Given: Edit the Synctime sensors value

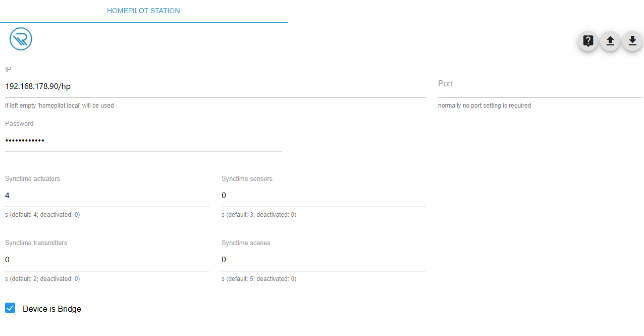Looking at the screenshot, I should coord(324,196).
